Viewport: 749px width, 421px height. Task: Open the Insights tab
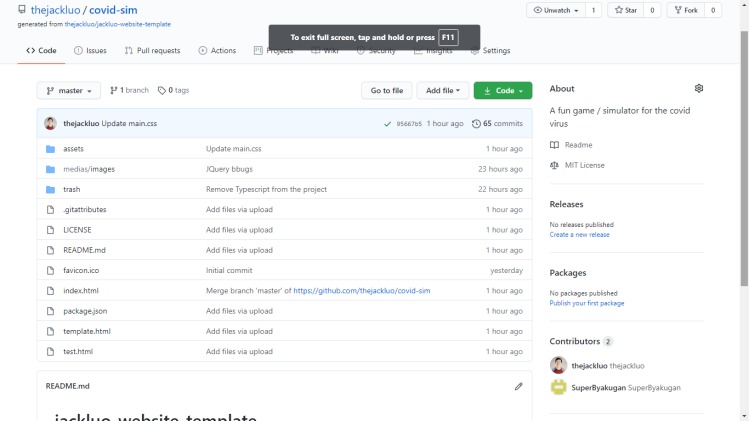point(433,51)
